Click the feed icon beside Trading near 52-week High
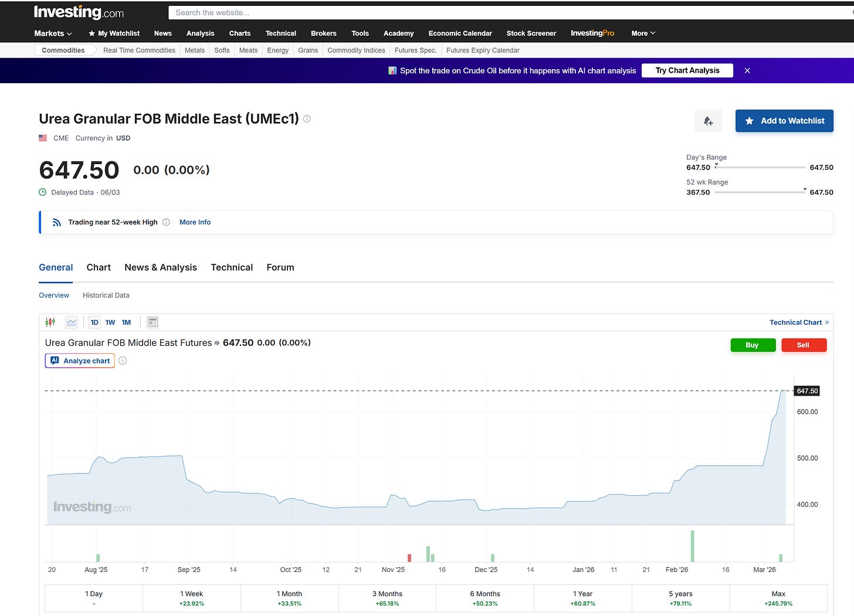This screenshot has width=854, height=616. coord(57,222)
